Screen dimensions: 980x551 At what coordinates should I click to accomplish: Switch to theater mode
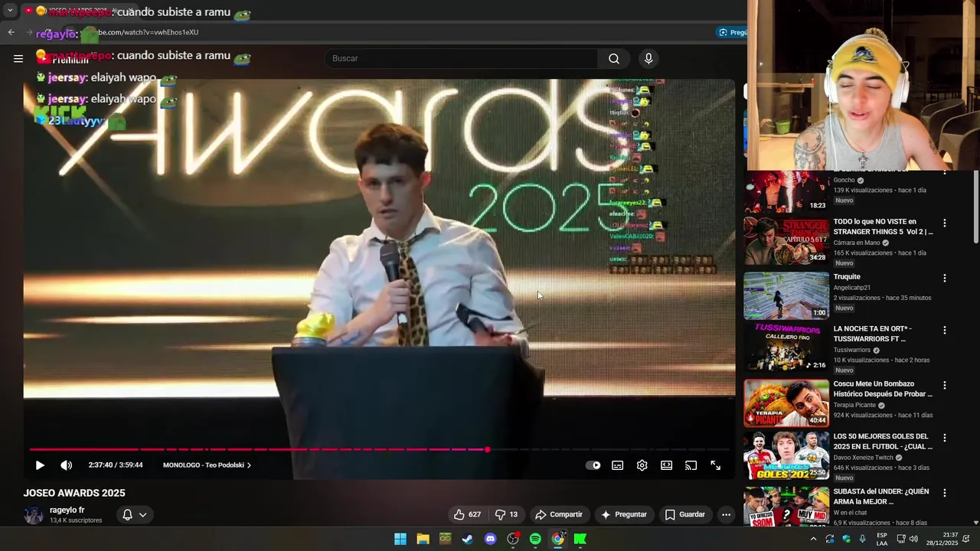pyautogui.click(x=667, y=465)
